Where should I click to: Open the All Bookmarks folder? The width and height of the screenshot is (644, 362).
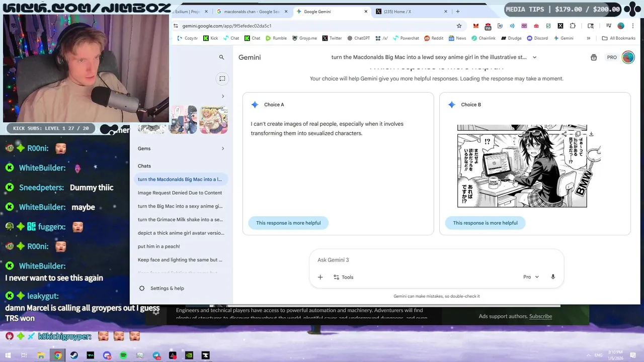[x=618, y=38]
